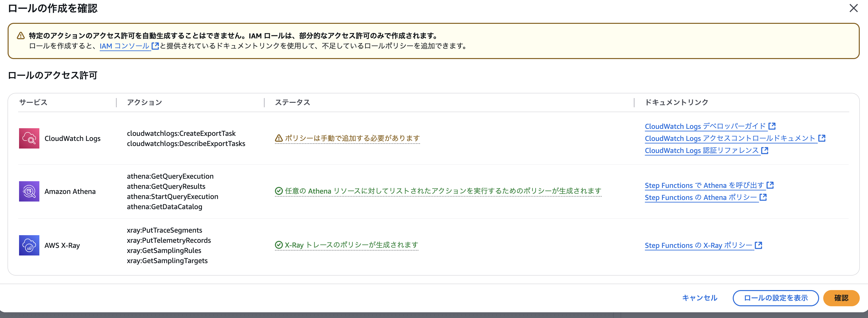
Task: Open CloudWatch Logs アクセスコントロールドキュメント link
Action: coord(730,138)
